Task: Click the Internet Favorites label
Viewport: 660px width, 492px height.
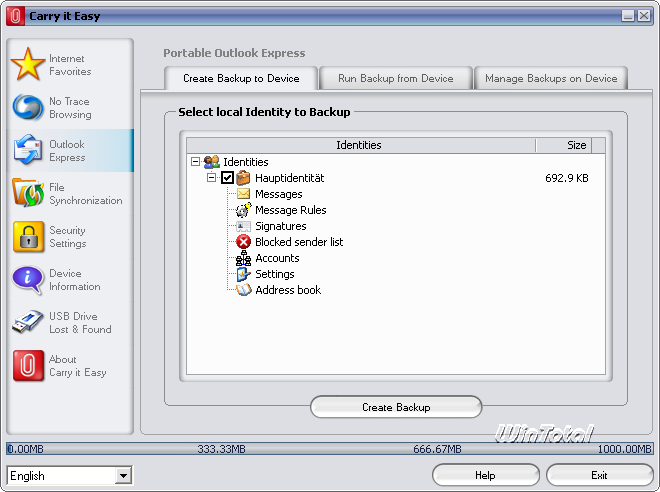Action: pos(70,65)
